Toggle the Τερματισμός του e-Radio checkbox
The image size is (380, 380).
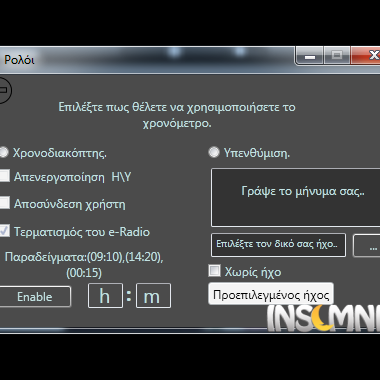tap(4, 231)
